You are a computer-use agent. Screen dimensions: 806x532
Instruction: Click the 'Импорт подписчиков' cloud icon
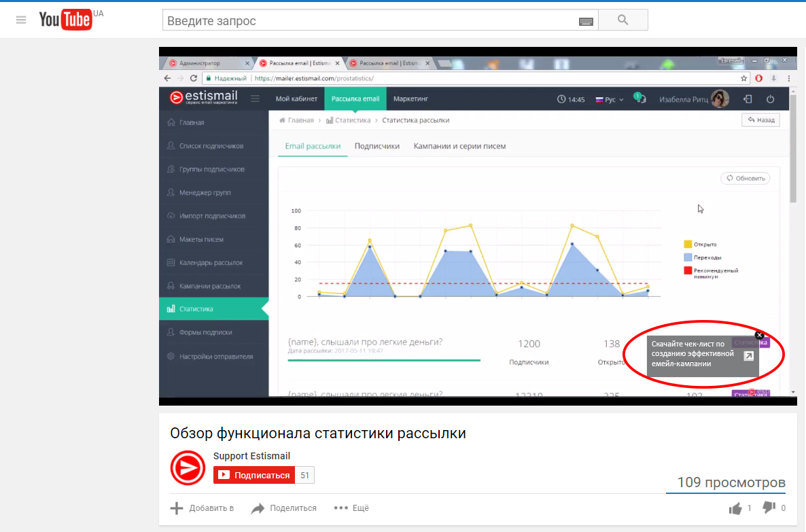coord(171,216)
